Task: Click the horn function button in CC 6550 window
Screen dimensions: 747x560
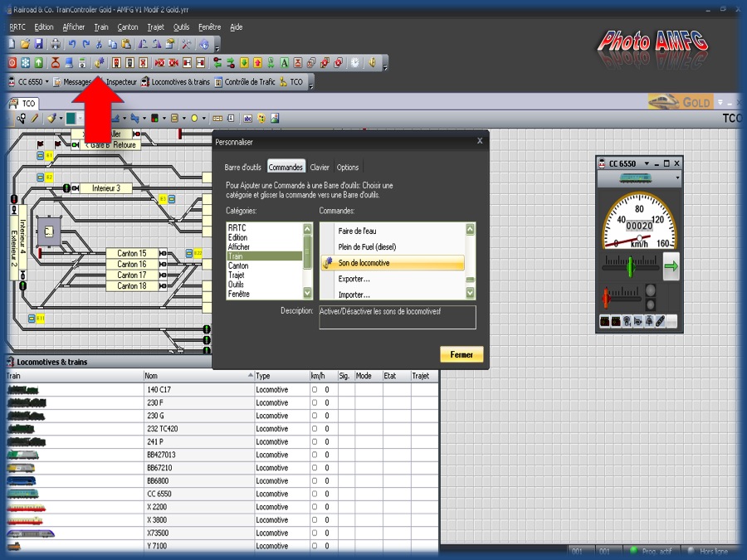Action: coord(638,321)
